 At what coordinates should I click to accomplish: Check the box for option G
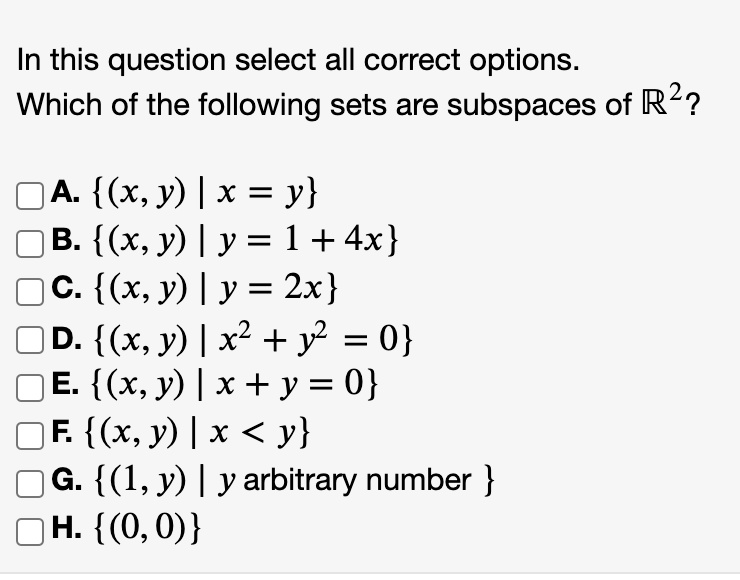pos(28,481)
